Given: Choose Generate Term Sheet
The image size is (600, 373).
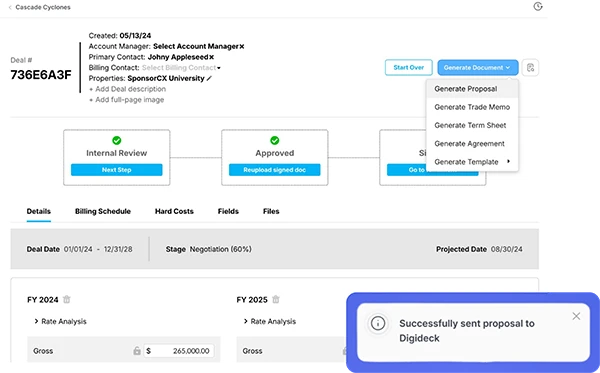Looking at the screenshot, I should pos(472,125).
